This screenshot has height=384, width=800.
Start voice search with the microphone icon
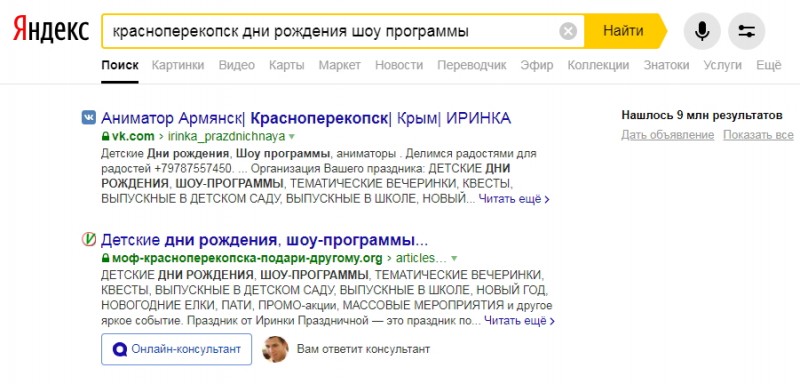tap(702, 32)
